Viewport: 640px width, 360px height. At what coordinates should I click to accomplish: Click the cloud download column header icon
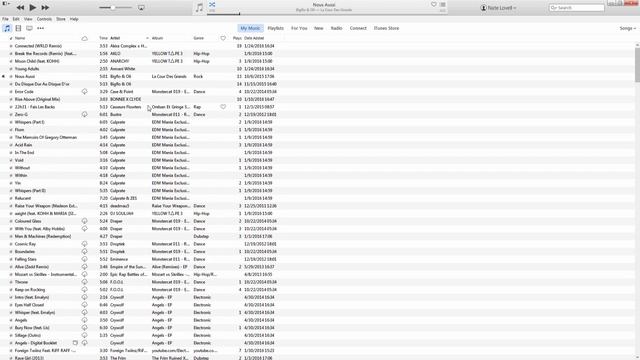[84, 38]
